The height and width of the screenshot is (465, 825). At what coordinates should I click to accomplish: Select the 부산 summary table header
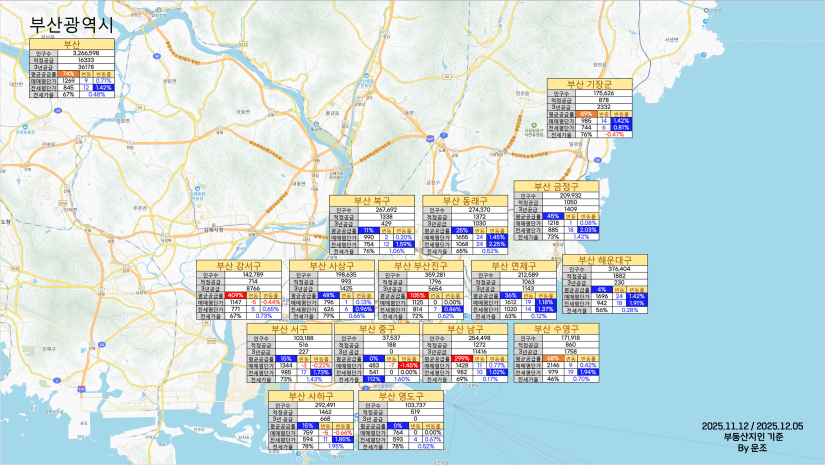tap(72, 45)
